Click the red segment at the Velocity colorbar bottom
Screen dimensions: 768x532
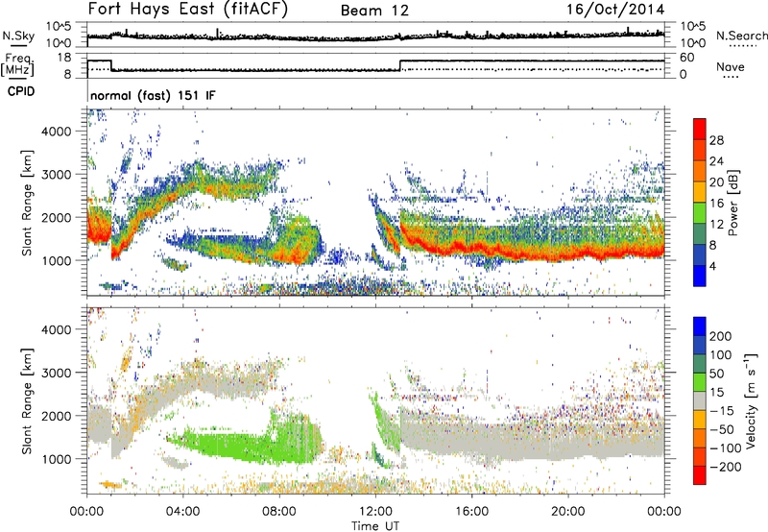pos(700,475)
